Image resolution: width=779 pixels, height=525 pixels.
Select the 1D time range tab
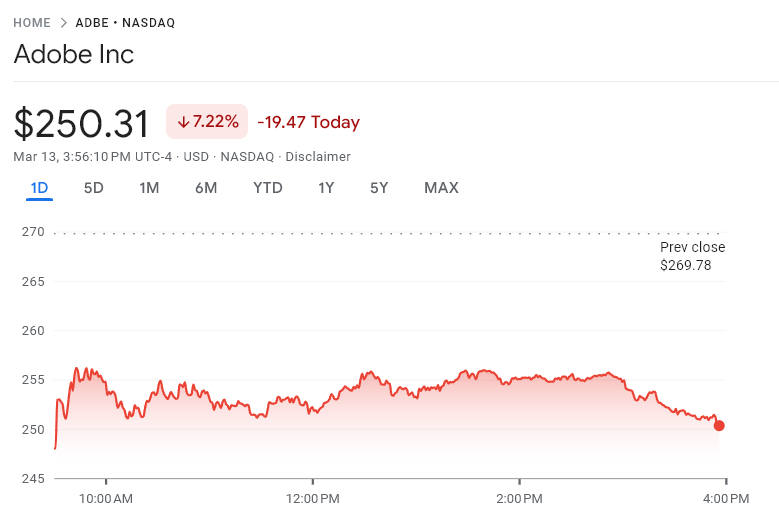tap(40, 188)
